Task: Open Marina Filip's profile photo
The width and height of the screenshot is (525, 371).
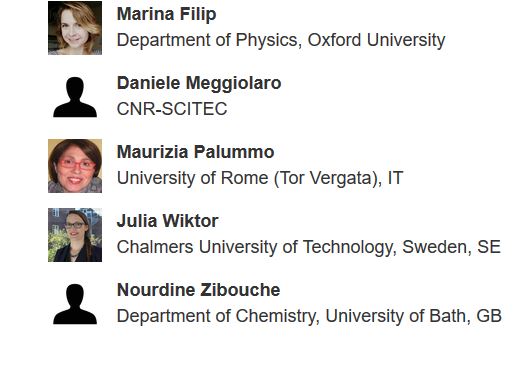Action: [75, 28]
